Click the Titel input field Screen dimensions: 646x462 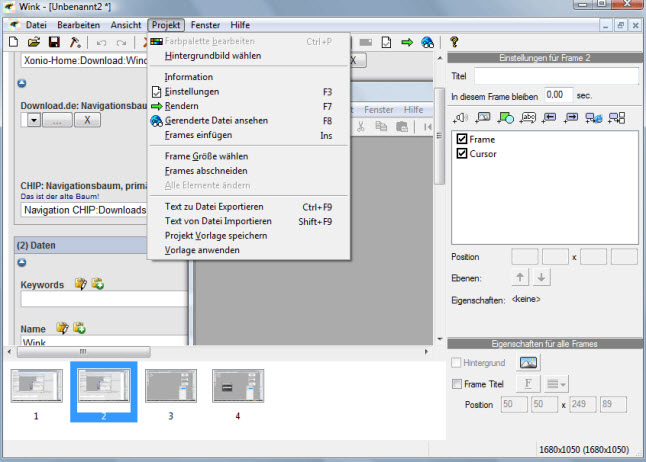[x=556, y=76]
